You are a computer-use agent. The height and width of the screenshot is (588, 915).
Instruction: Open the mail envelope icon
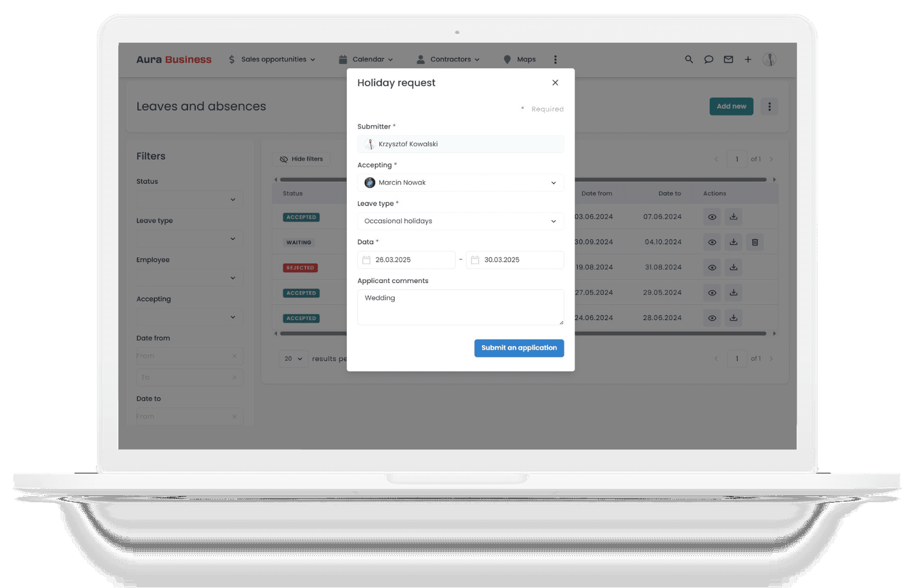(728, 59)
